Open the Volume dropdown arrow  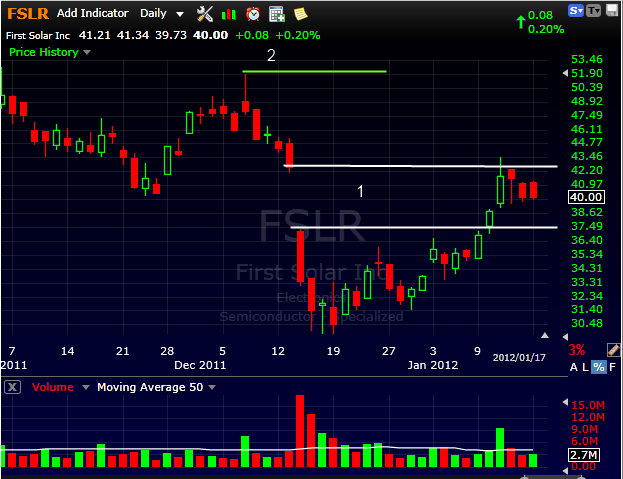[85, 387]
